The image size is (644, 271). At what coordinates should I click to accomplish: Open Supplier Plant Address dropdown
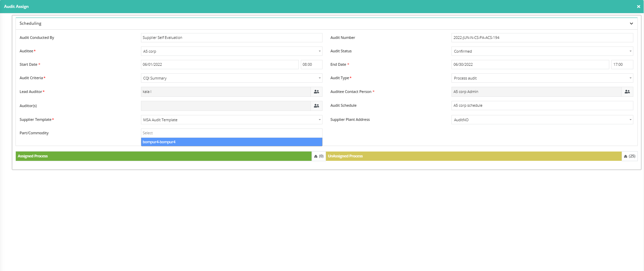[542, 120]
